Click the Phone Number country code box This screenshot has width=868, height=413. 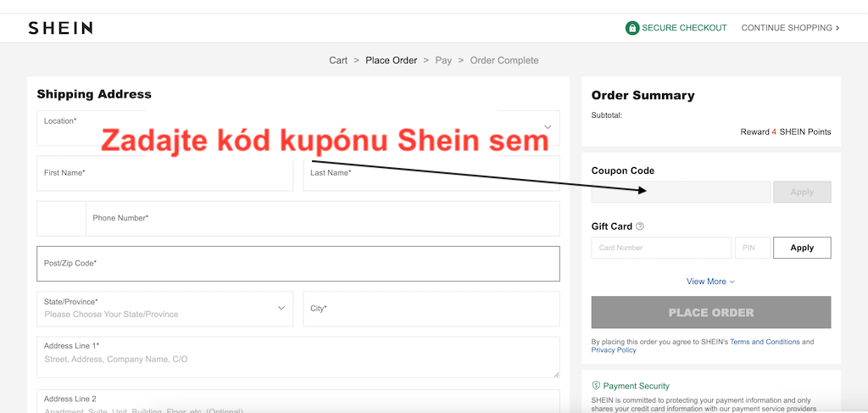point(61,218)
